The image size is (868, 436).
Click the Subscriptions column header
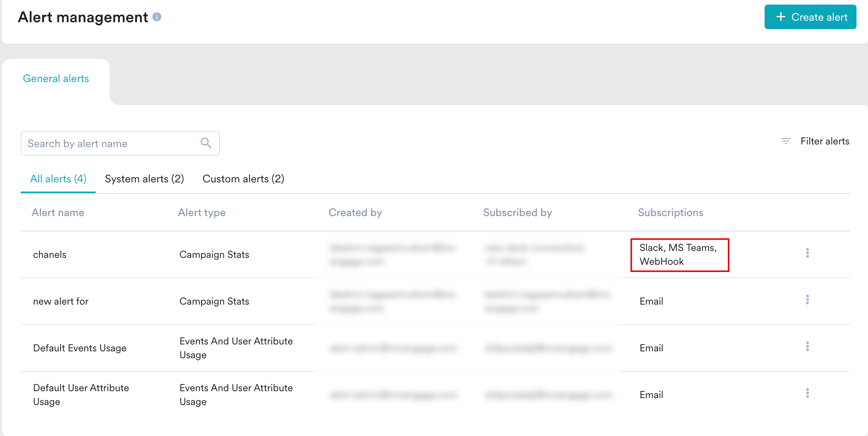(670, 213)
